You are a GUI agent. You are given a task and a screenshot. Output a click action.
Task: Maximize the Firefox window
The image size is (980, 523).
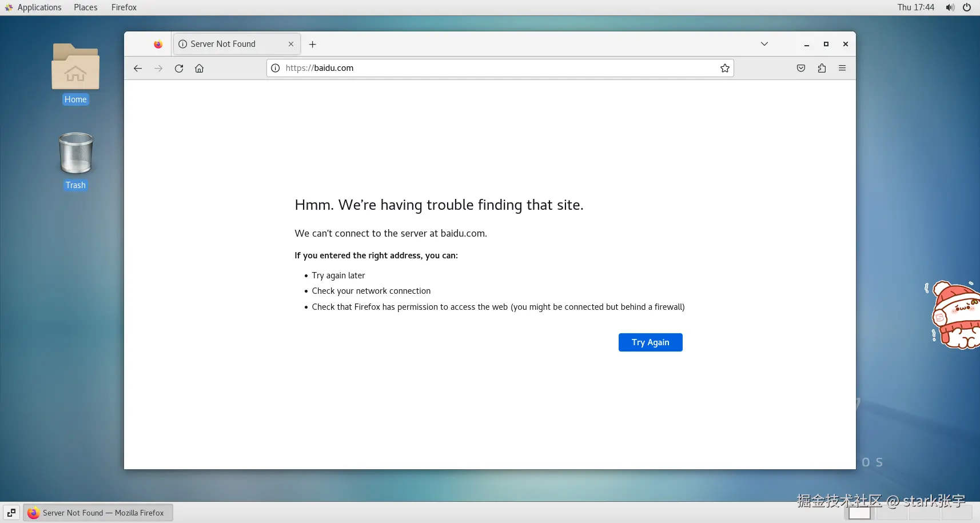(826, 44)
